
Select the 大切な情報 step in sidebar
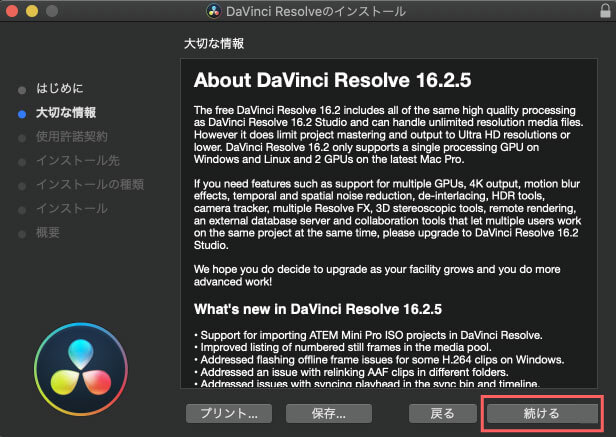pos(66,113)
